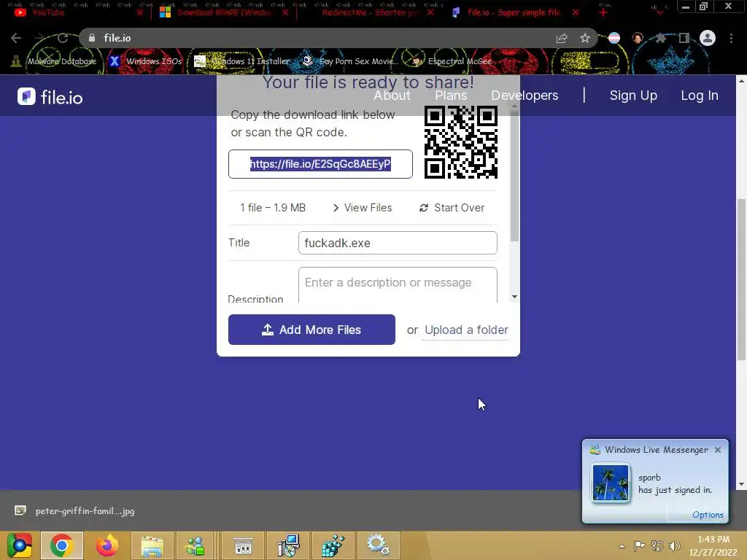Click the Title field with fuckadk.exe
This screenshot has width=747, height=560.
click(x=398, y=243)
